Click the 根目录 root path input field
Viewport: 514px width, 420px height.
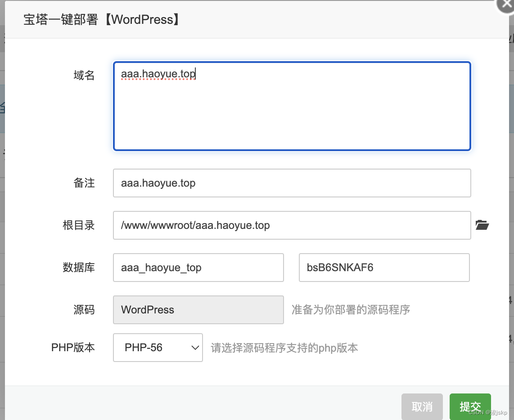(x=292, y=225)
